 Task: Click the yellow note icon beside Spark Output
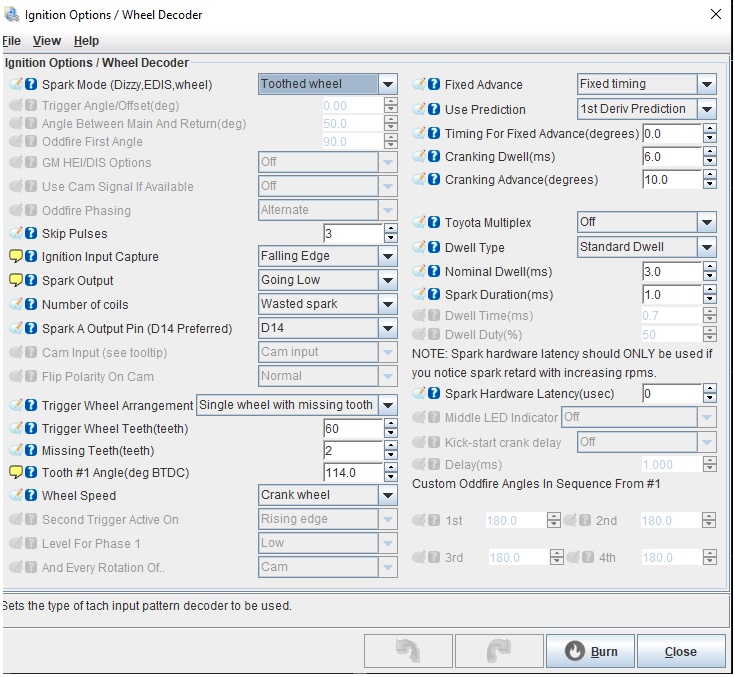(x=16, y=281)
